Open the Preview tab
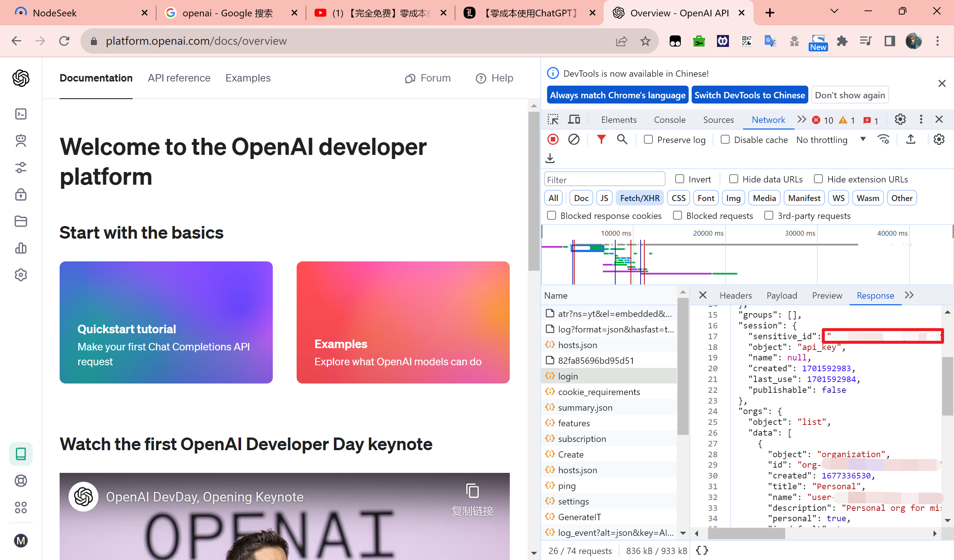The height and width of the screenshot is (560, 954). point(827,296)
